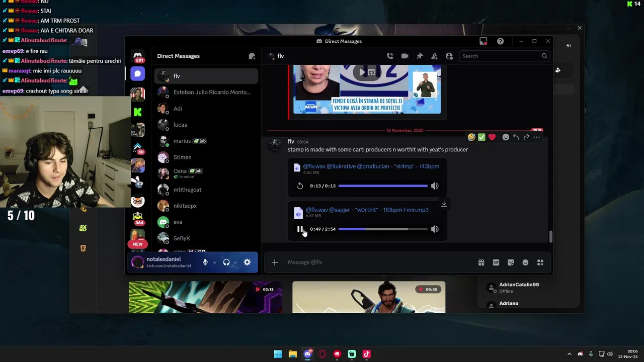
Task: Reply to flv's message
Action: point(516,137)
